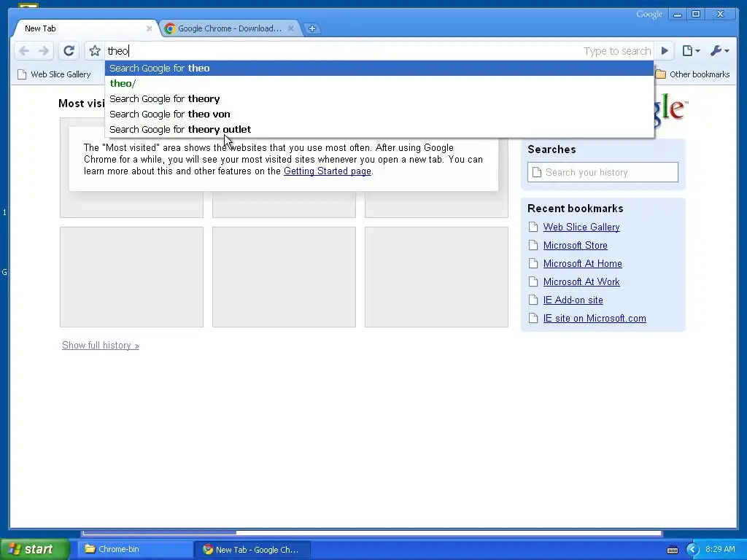Open the Microsoft At Work bookmark link
The height and width of the screenshot is (560, 747).
581,282
